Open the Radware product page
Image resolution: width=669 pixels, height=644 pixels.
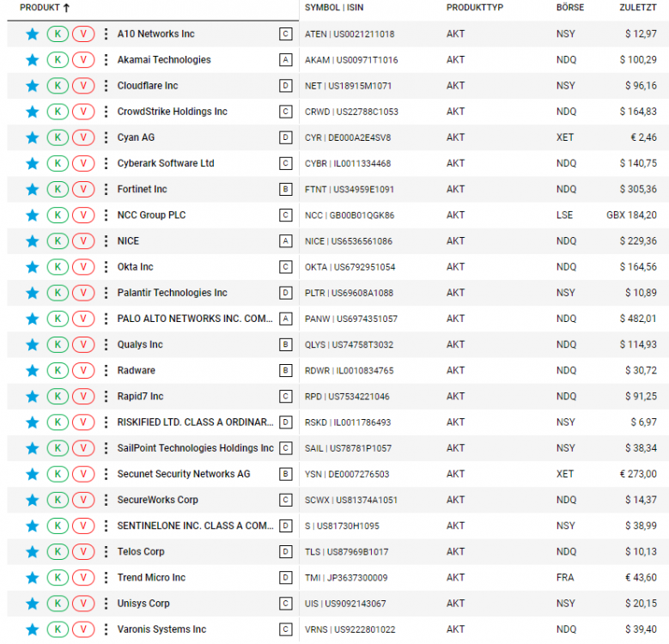[136, 370]
